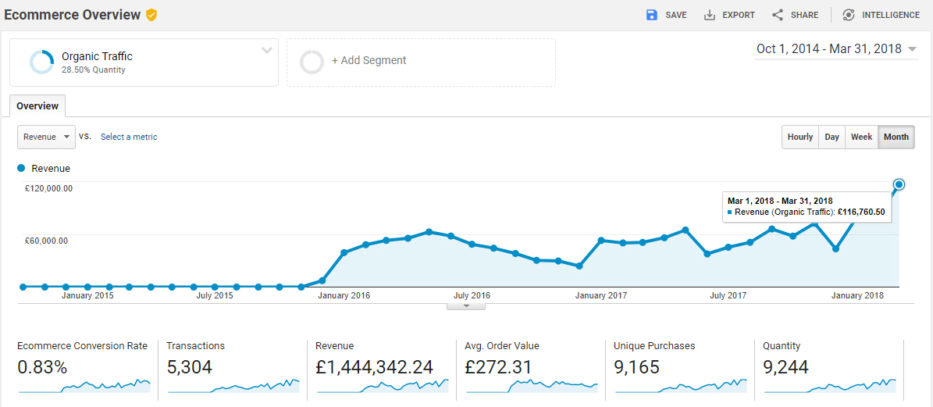Viewport: 933px width, 407px height.
Task: Click the March 2018 data point on chart
Action: (899, 184)
